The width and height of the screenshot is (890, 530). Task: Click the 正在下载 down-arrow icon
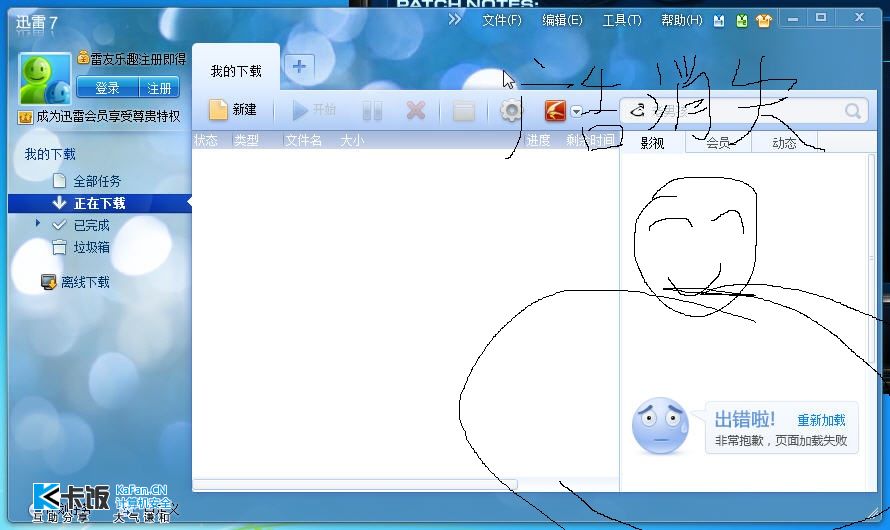(59, 203)
